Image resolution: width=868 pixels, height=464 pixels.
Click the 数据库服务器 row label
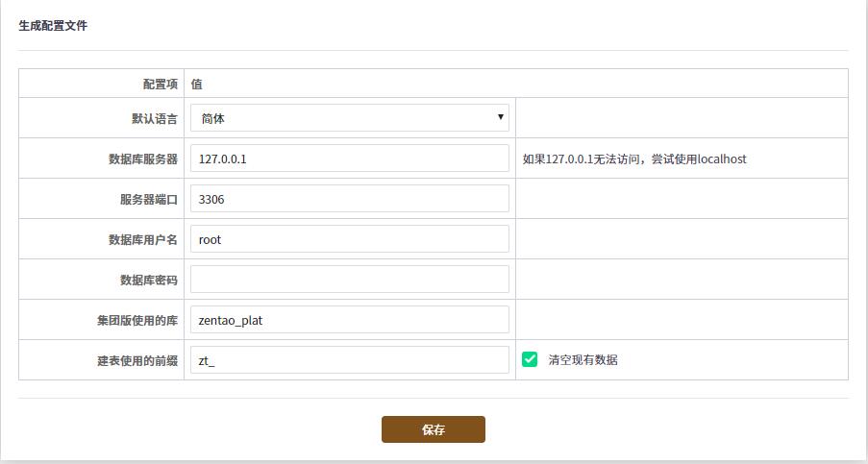coord(142,159)
